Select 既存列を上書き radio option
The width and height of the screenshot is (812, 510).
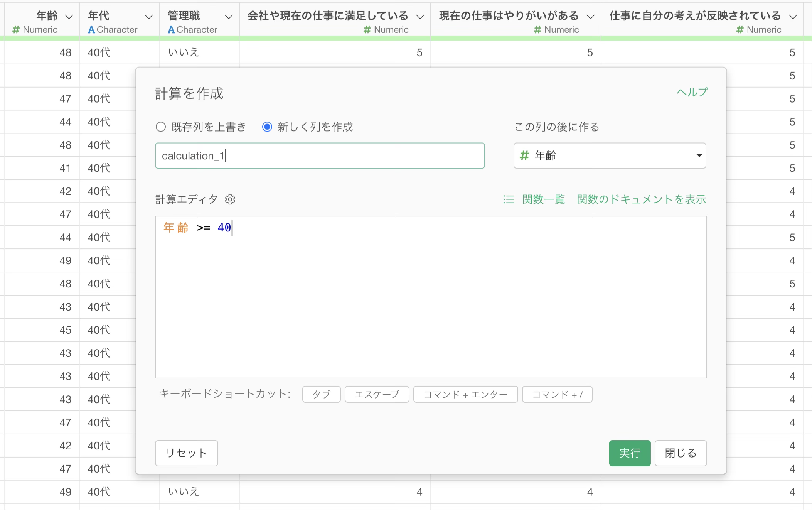[x=161, y=127]
